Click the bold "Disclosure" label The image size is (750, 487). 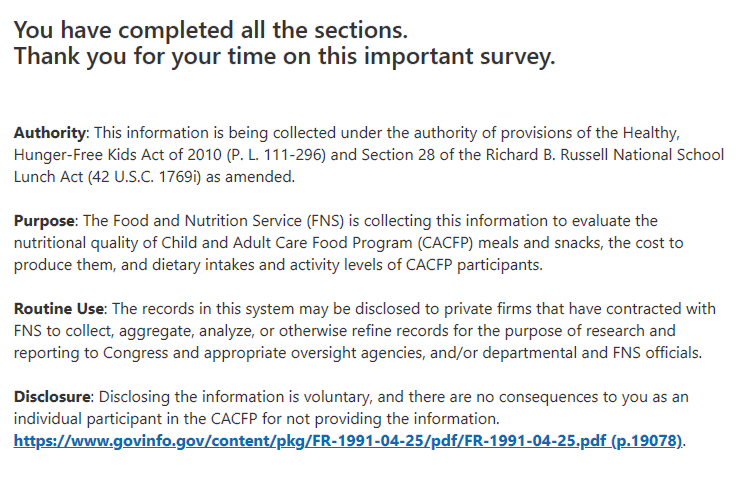pos(51,397)
